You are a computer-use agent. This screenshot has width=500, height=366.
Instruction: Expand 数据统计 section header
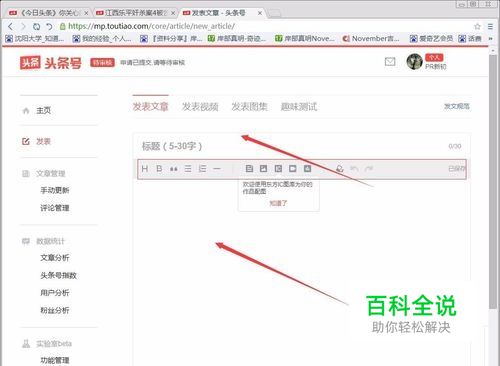click(x=50, y=241)
